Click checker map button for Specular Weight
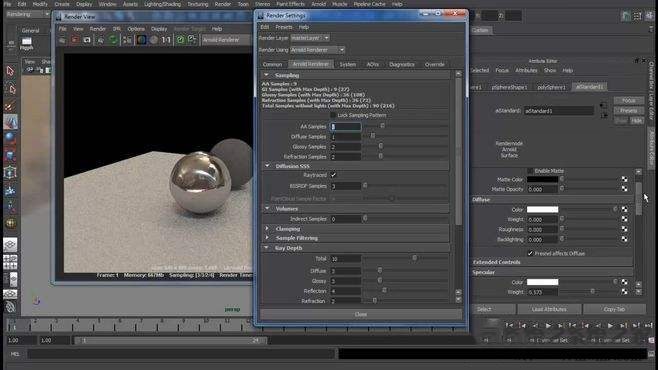The width and height of the screenshot is (658, 370). [624, 292]
